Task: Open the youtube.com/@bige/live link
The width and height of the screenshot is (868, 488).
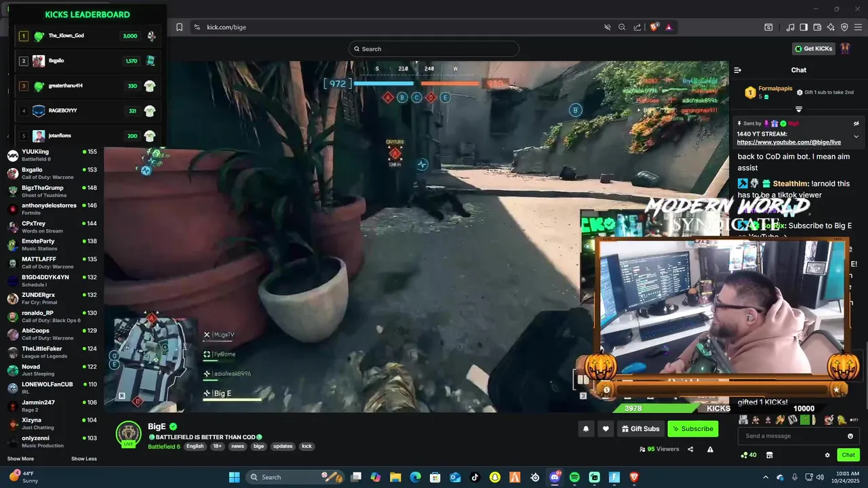Action: (789, 142)
